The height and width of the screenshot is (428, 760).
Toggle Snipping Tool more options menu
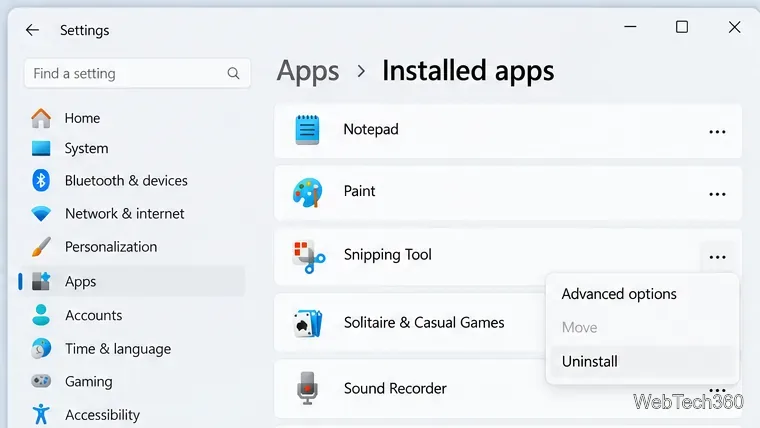point(717,257)
